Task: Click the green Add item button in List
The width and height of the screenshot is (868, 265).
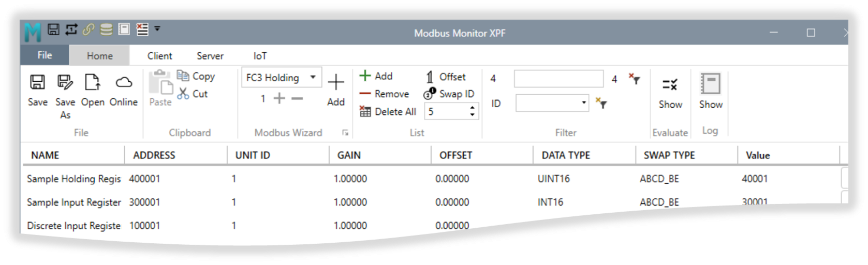Action: point(376,76)
